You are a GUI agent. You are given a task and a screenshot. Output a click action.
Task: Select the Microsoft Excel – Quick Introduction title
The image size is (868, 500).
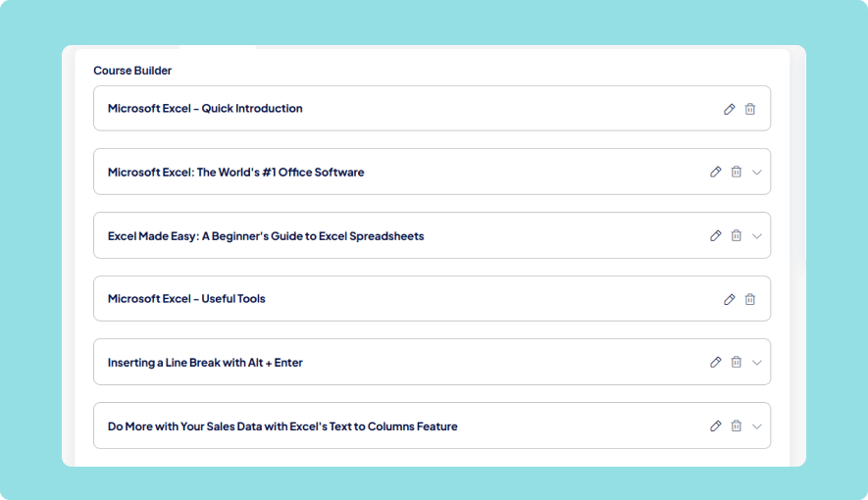205,109
